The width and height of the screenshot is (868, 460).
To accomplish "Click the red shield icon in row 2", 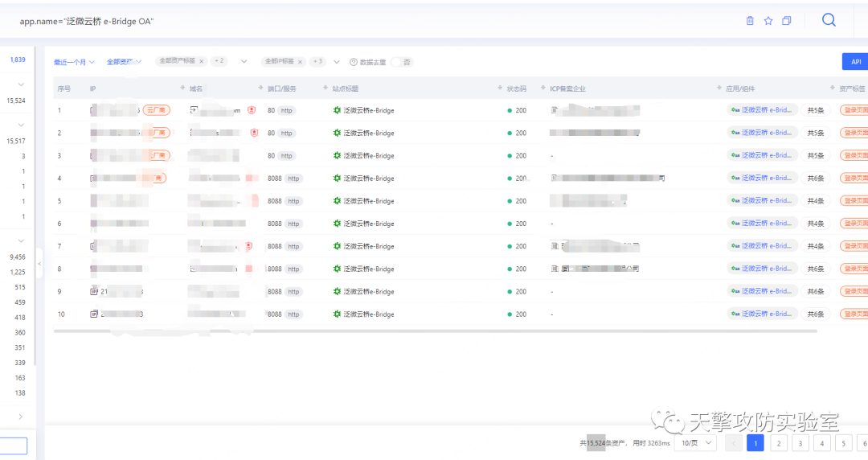I will click(x=254, y=133).
